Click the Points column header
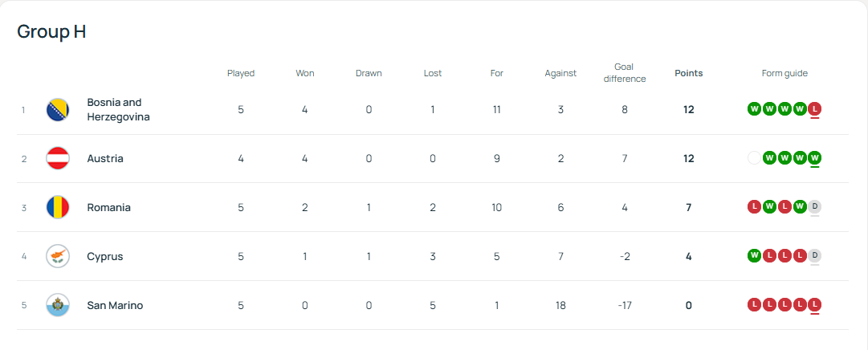The image size is (868, 350). coord(688,73)
